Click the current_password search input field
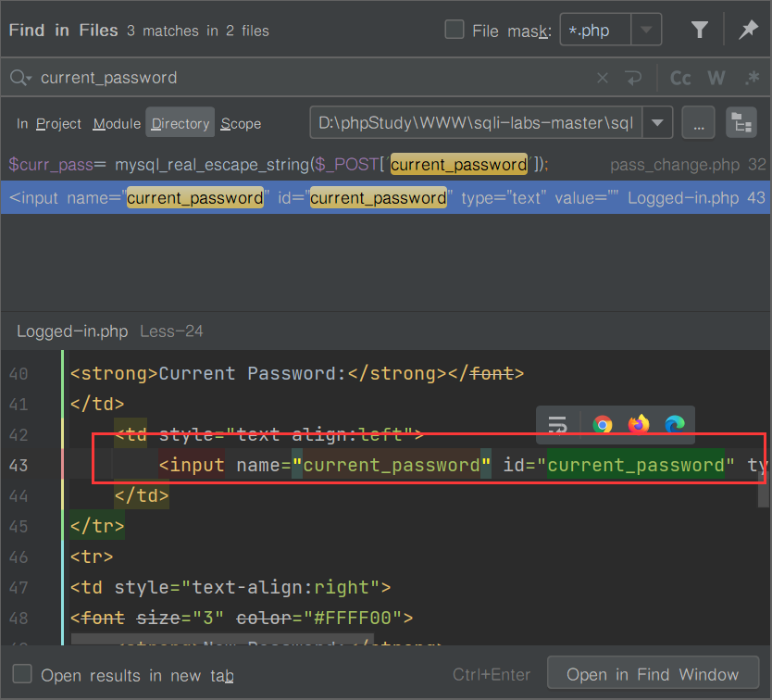 [315, 78]
